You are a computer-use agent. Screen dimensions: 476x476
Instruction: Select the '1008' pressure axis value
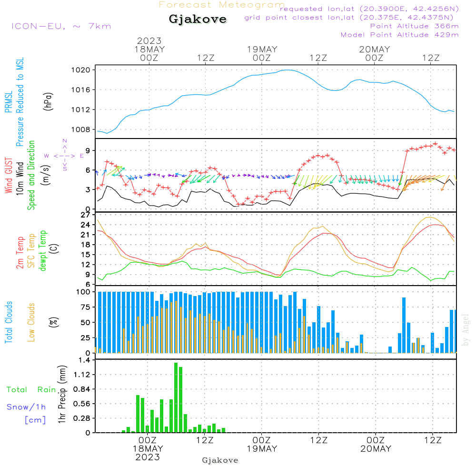pyautogui.click(x=81, y=129)
